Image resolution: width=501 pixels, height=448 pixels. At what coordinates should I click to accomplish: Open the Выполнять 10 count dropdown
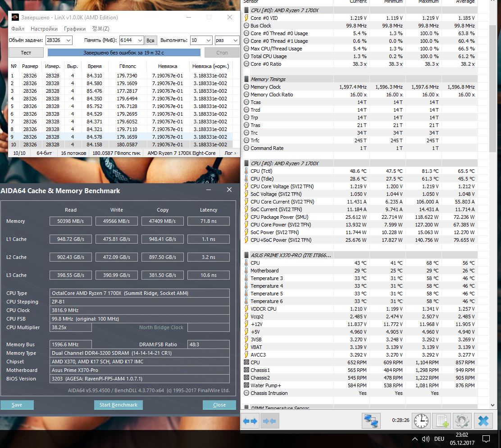[x=208, y=40]
